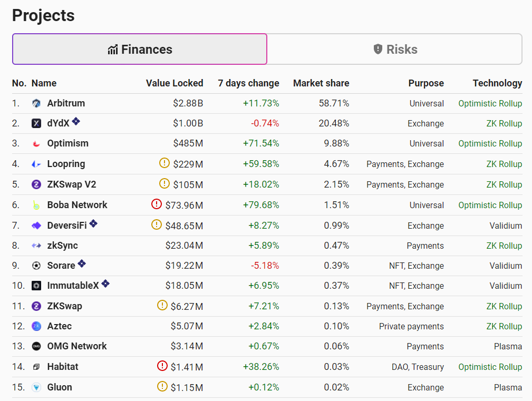The height and width of the screenshot is (401, 532).
Task: Switch to the Risks tab
Action: [395, 50]
